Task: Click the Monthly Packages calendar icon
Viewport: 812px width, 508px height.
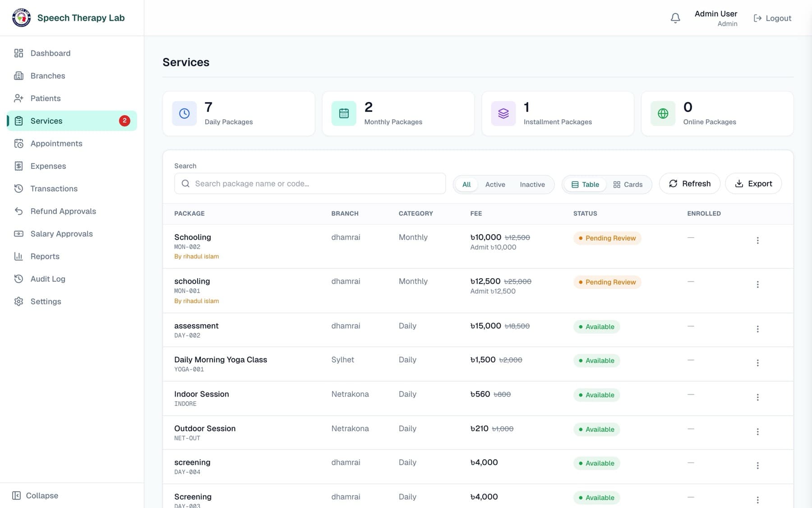Action: tap(344, 113)
